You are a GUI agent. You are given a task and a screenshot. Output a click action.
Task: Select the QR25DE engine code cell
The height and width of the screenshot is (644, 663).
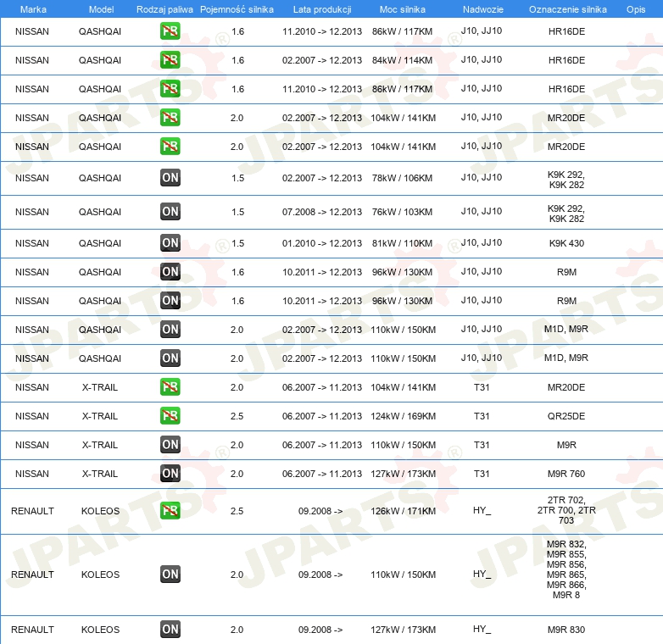pos(566,416)
